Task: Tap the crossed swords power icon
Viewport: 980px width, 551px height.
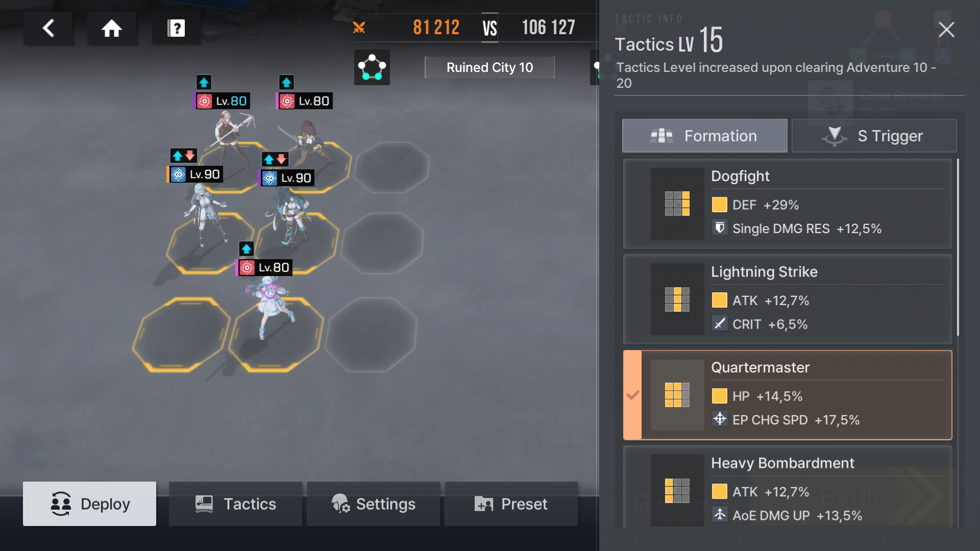Action: click(x=359, y=28)
